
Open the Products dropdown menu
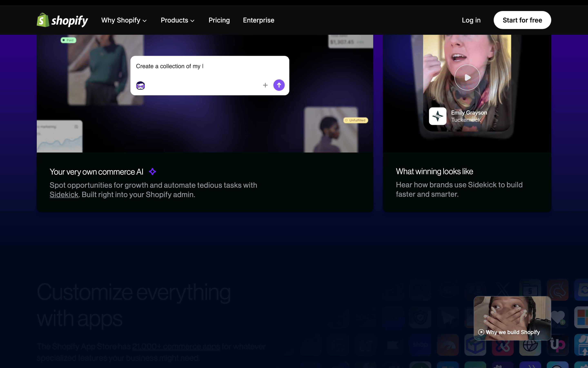tap(177, 20)
